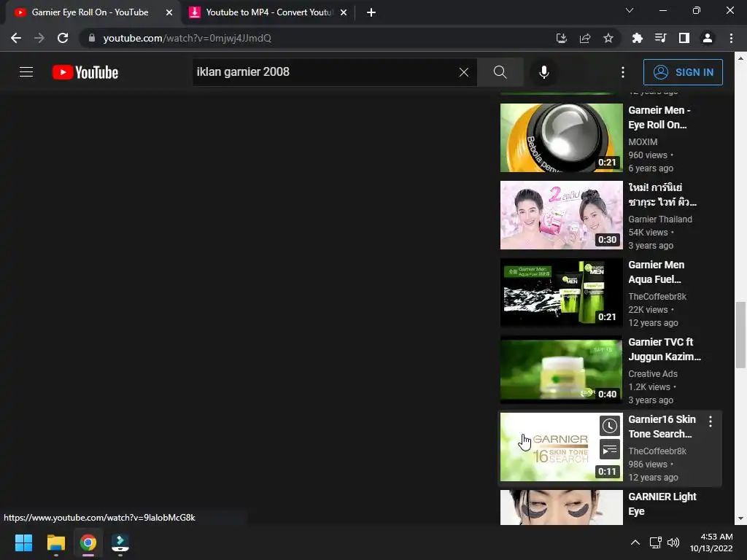Install app via the download icon in address bar
Viewport: 747px width, 560px height.
[562, 38]
